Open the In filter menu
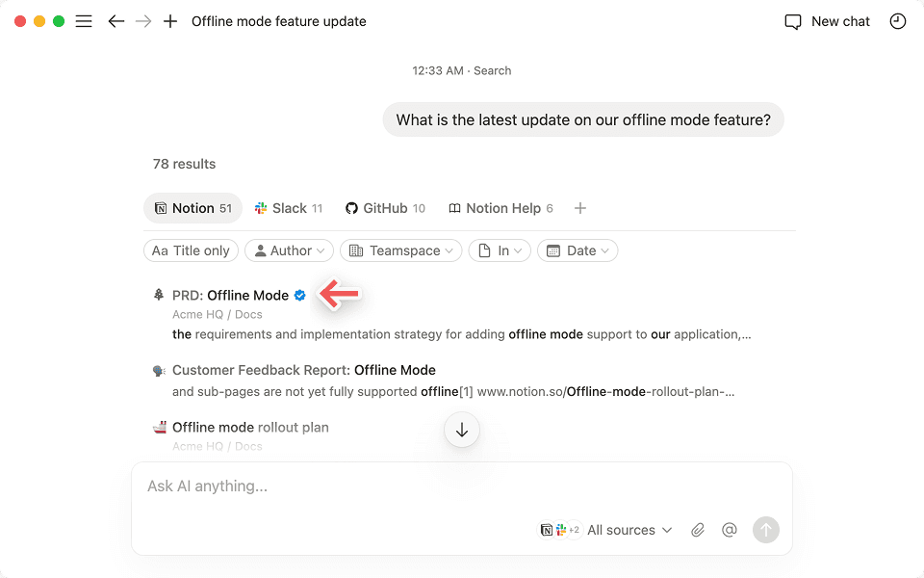Viewport: 924px width, 578px height. (x=500, y=250)
